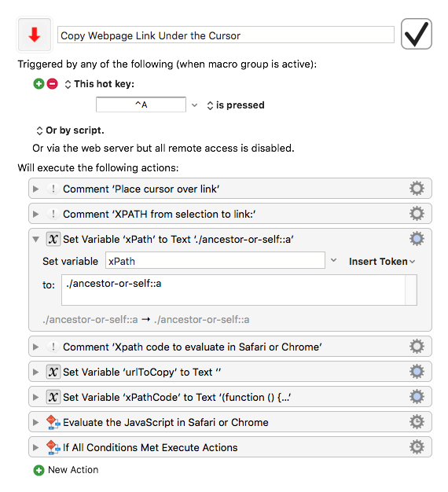Open the 'This hot key' trigger type selector
The image size is (448, 492).
[99, 84]
